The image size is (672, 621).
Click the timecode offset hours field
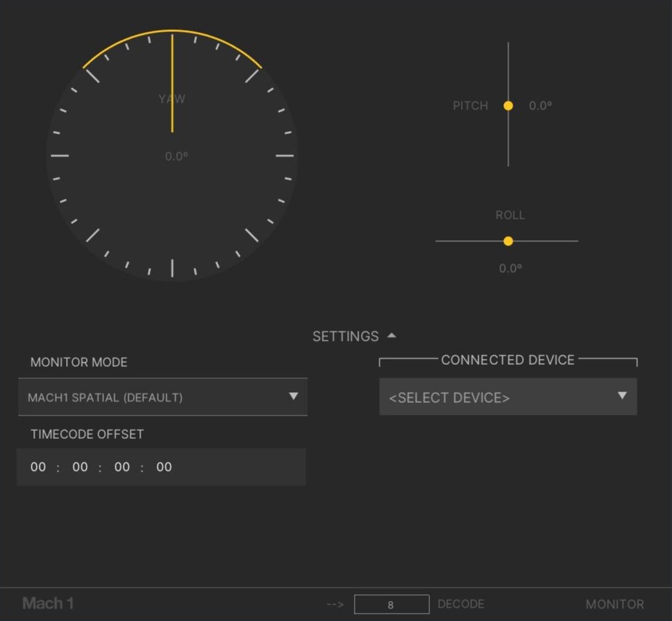pos(38,467)
